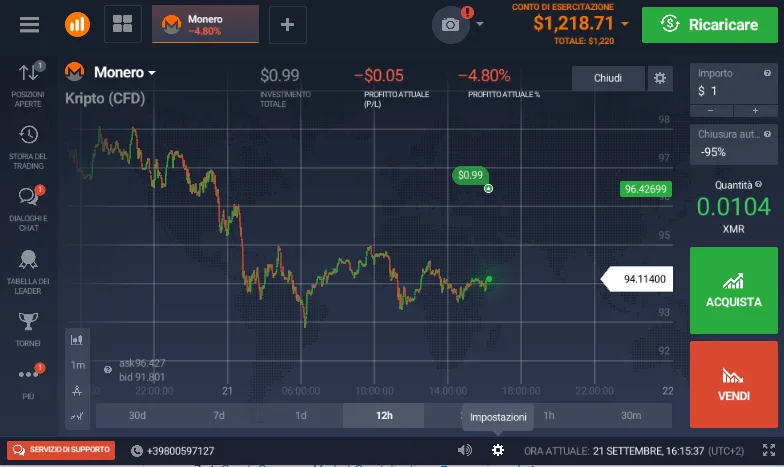Open Storia del Trading history
784x467 pixels.
(x=28, y=147)
